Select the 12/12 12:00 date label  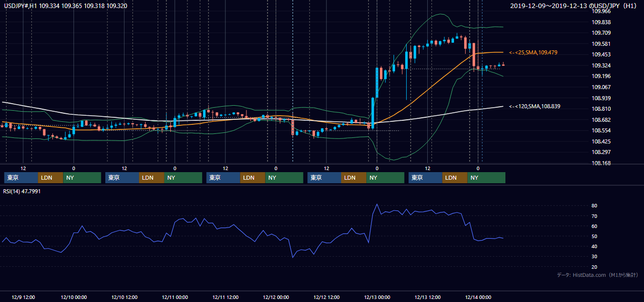click(x=326, y=297)
